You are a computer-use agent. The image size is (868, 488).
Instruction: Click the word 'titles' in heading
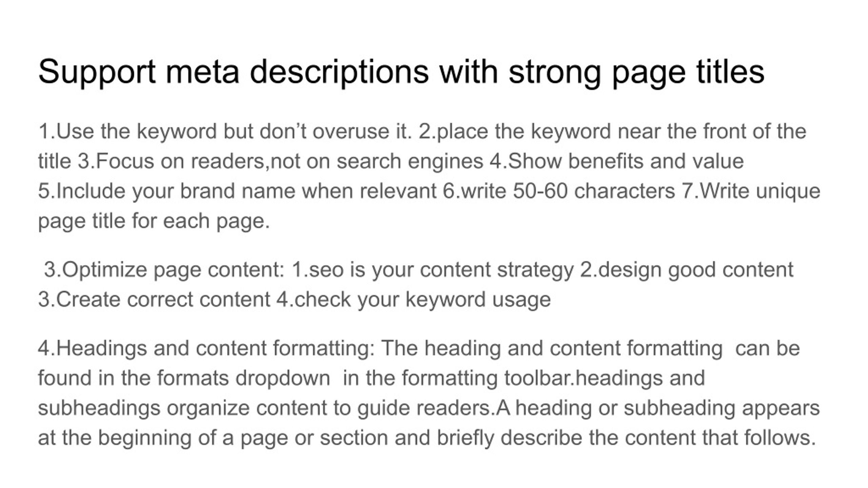[730, 72]
